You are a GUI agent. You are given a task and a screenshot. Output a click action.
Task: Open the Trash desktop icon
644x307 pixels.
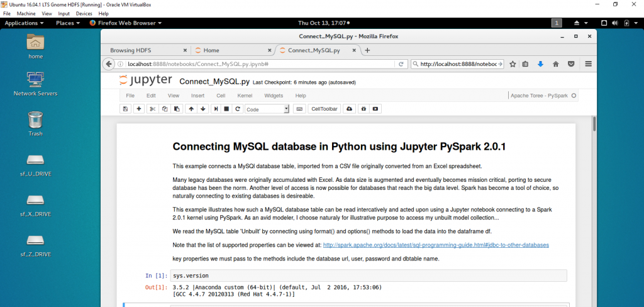[x=36, y=124]
